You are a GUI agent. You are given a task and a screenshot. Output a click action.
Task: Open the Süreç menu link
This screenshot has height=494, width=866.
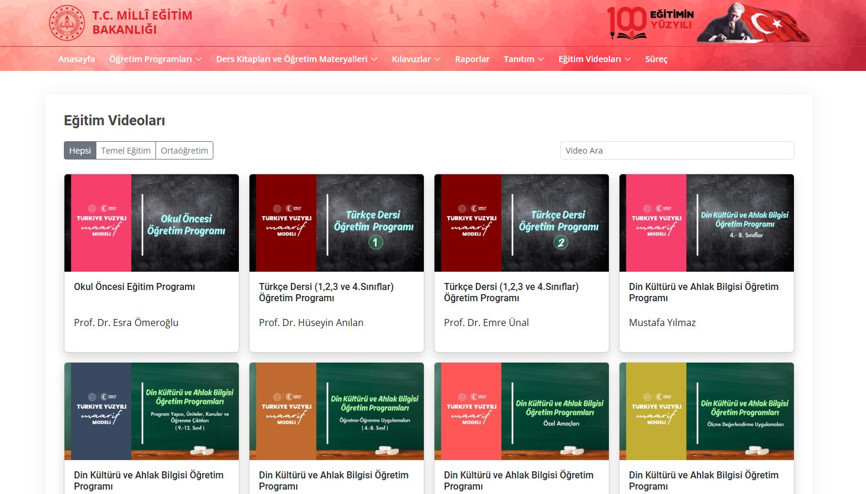[x=656, y=59]
